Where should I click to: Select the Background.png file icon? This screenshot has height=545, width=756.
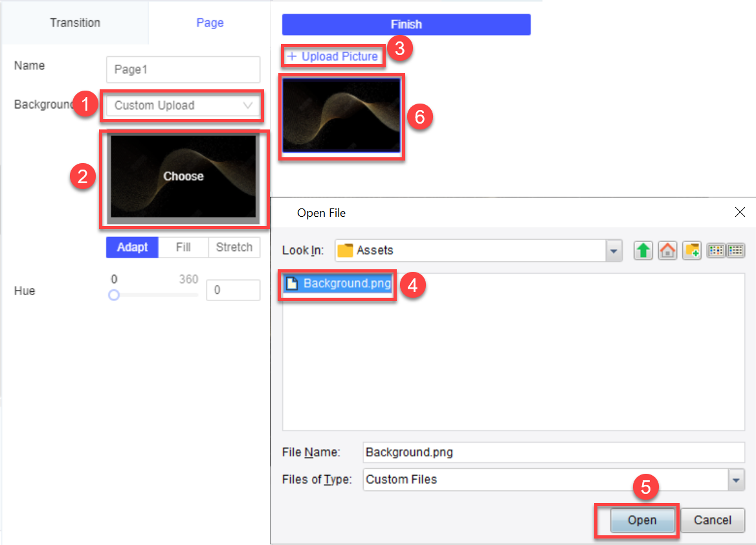pos(291,284)
